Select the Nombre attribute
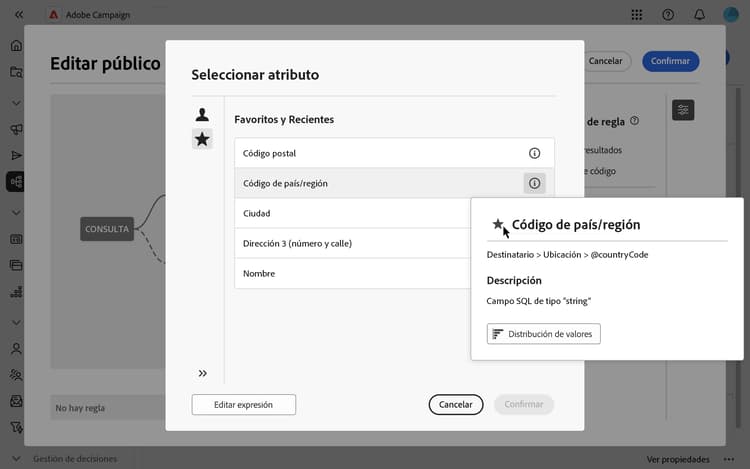 coord(353,273)
